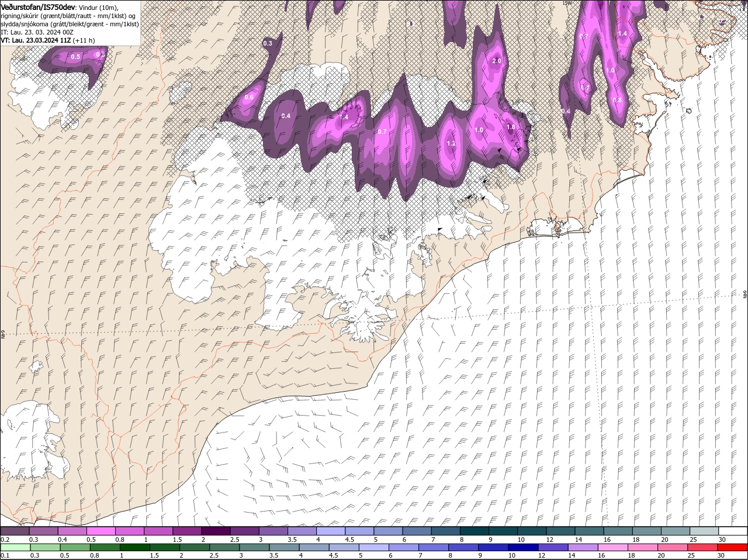Click the bright pink upper legend swatch at 0.5
The image size is (748, 560).
click(x=101, y=531)
